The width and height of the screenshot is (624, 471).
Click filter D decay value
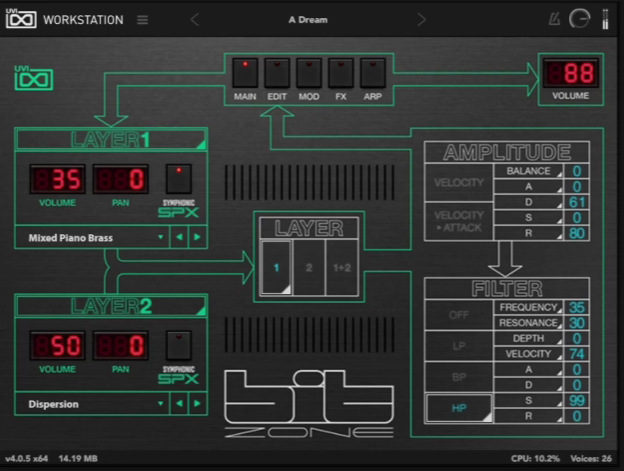(x=577, y=385)
